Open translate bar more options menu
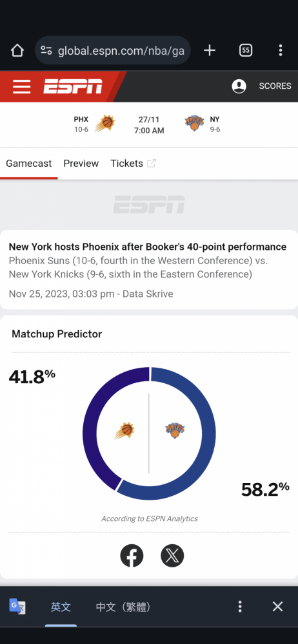298x644 pixels. pos(240,607)
